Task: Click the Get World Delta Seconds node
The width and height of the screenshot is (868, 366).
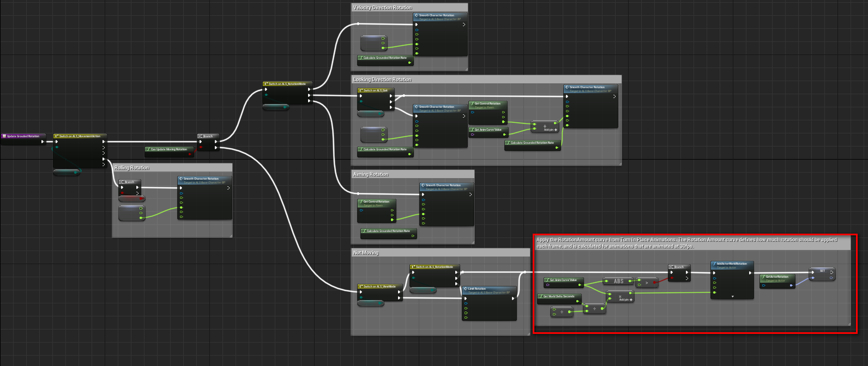Action: 559,296
